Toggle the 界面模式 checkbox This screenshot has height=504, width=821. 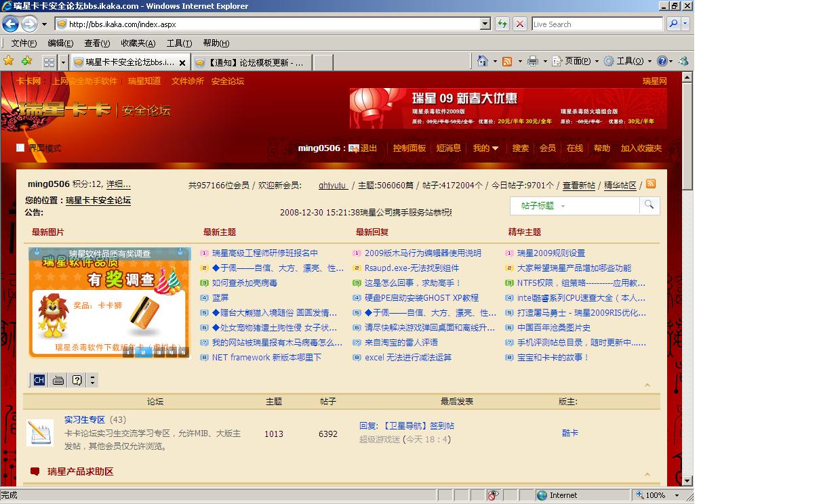pos(20,148)
